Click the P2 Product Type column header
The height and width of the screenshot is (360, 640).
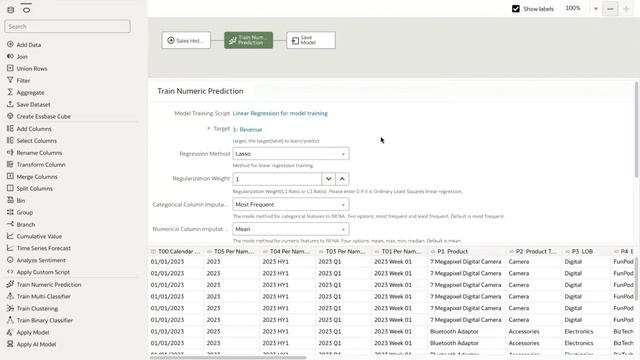click(x=534, y=251)
